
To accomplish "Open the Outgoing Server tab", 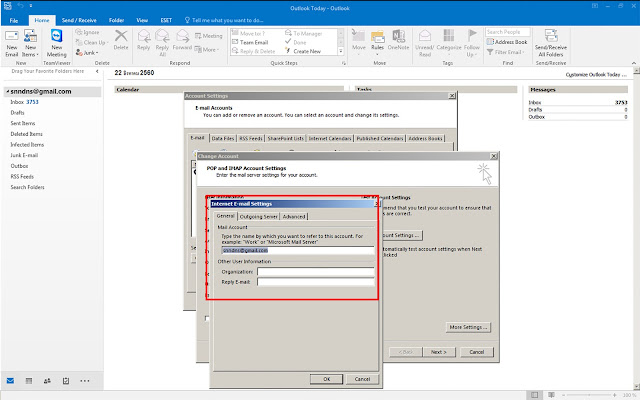I will (258, 216).
